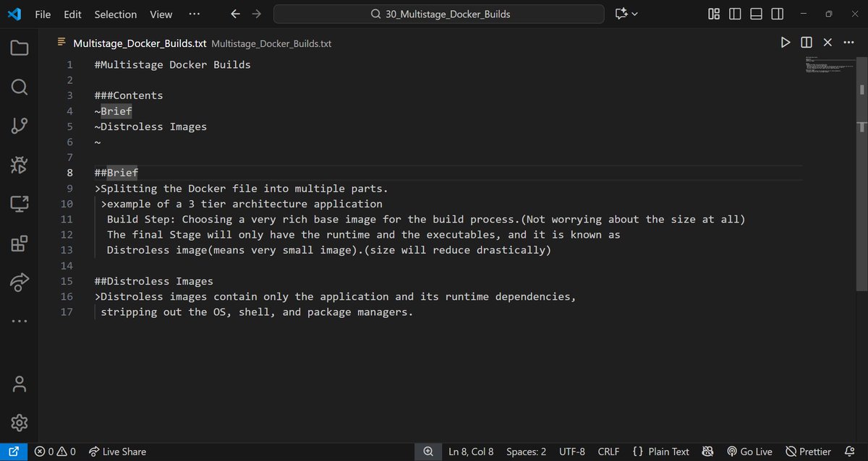Image resolution: width=868 pixels, height=461 pixels.
Task: Click the '#Multistage Docker Builds' heading line
Action: tap(173, 64)
